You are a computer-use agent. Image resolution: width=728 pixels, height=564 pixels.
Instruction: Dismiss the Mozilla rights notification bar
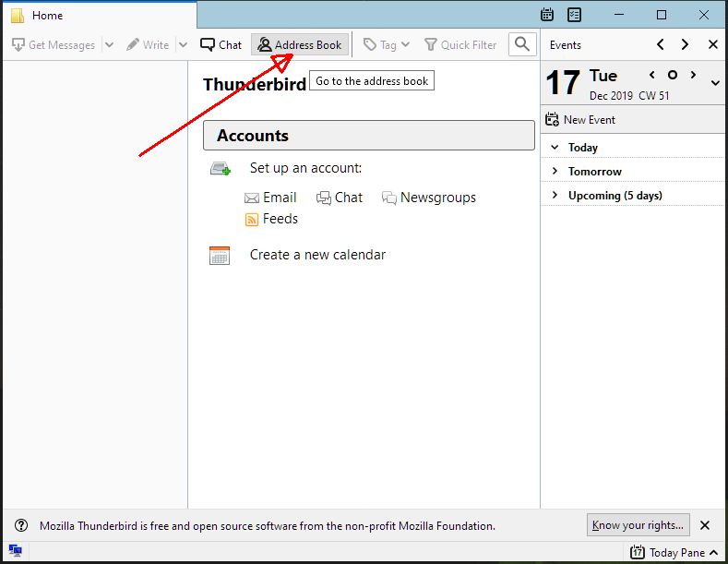[x=705, y=525]
